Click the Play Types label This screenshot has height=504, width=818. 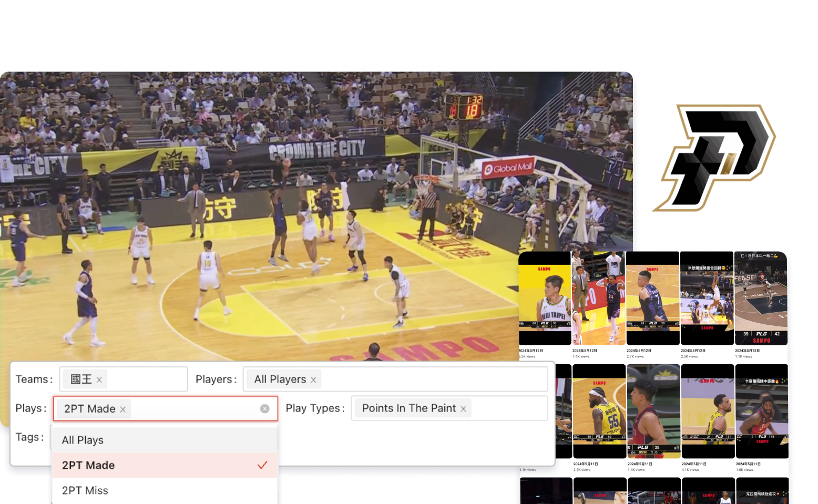315,408
